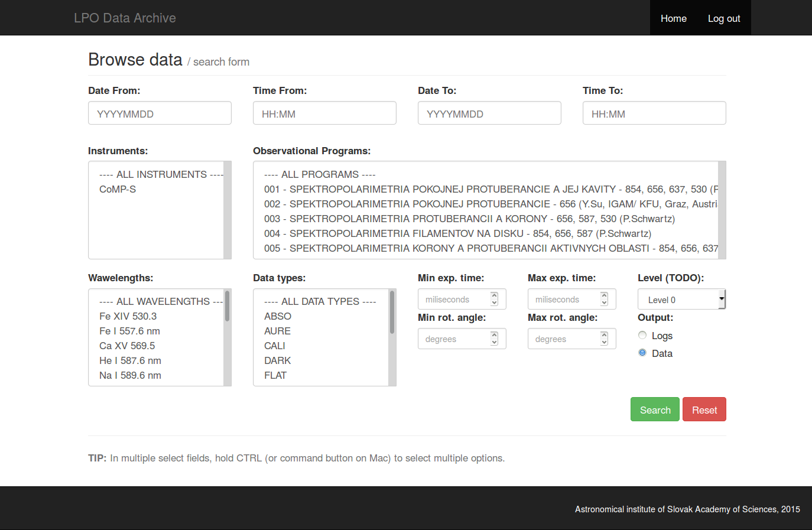Go to the Home page
Image resolution: width=812 pixels, height=530 pixels.
pyautogui.click(x=673, y=18)
